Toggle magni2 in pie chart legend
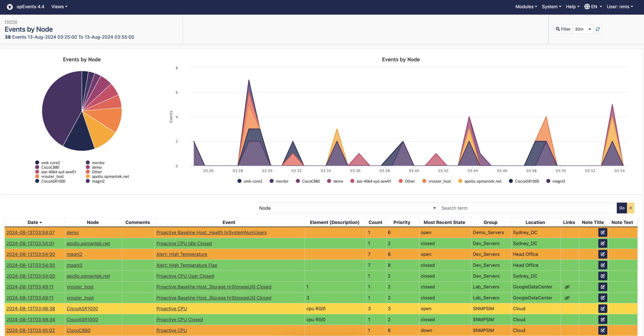 pos(95,181)
